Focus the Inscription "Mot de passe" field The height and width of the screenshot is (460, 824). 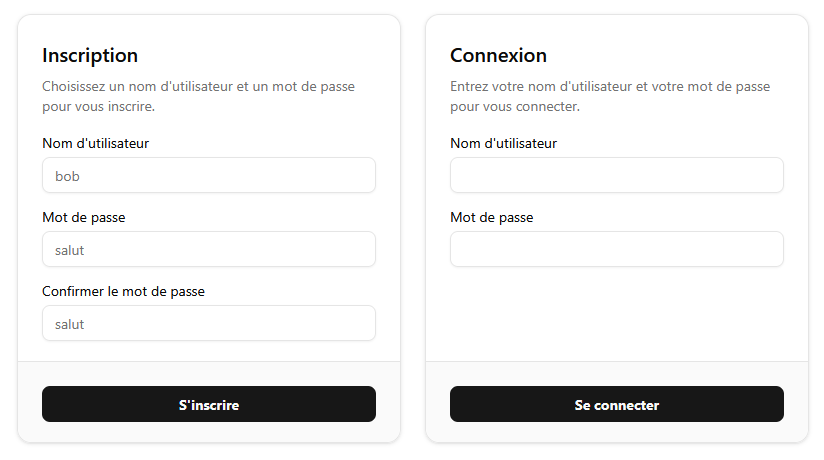tap(209, 249)
